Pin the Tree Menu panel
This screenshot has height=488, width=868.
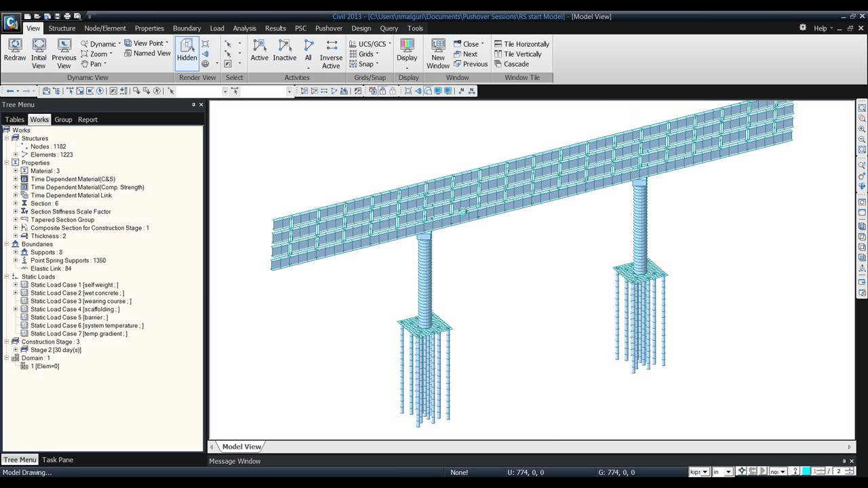pyautogui.click(x=193, y=105)
